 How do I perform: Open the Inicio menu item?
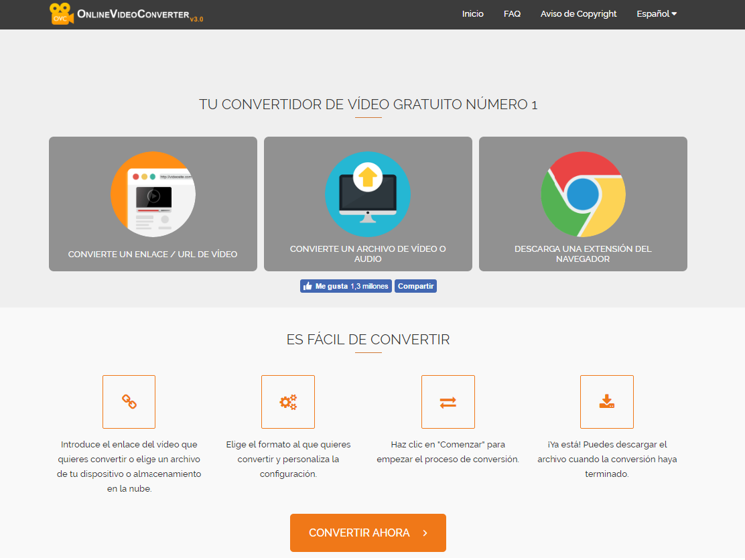pos(473,14)
